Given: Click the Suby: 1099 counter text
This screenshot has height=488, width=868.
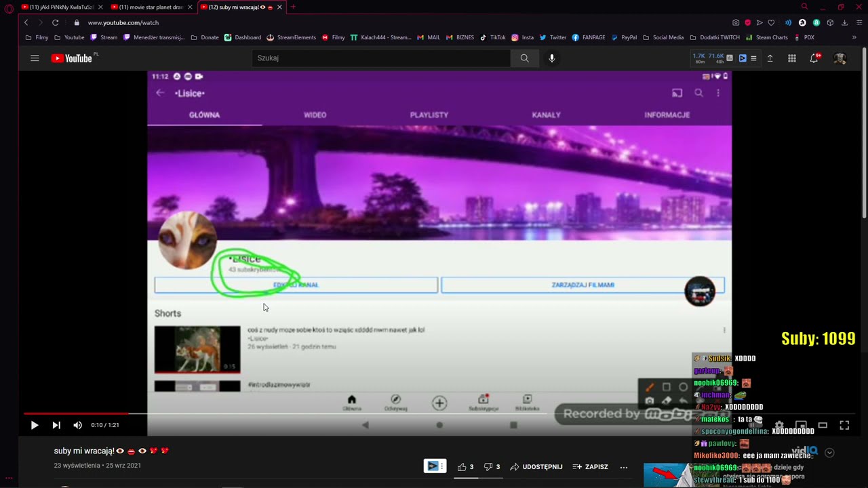Looking at the screenshot, I should 818,339.
